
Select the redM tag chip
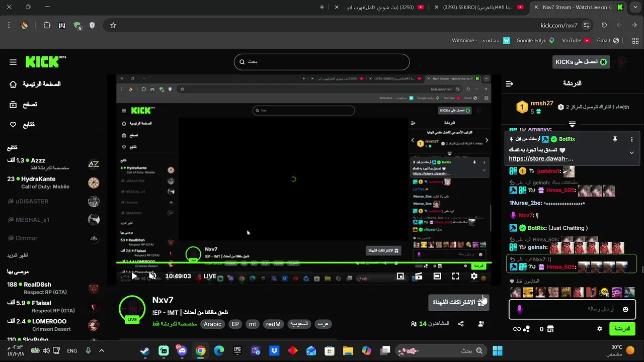[x=273, y=324]
